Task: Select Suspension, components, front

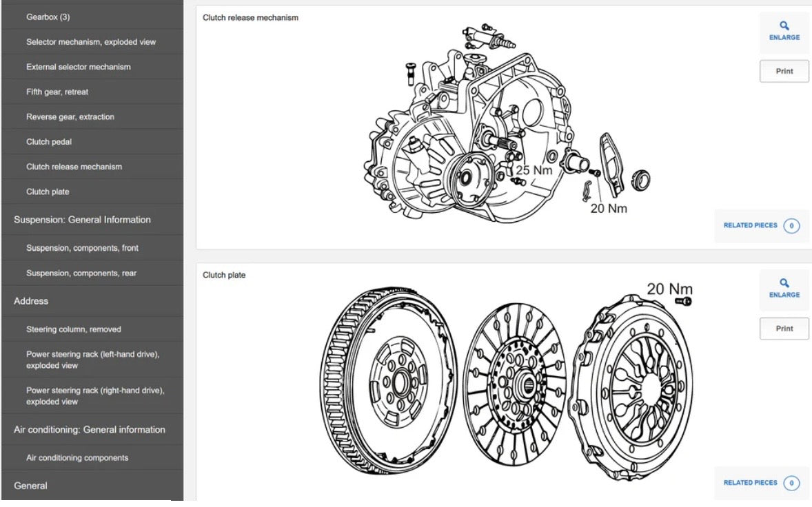Action: click(92, 248)
